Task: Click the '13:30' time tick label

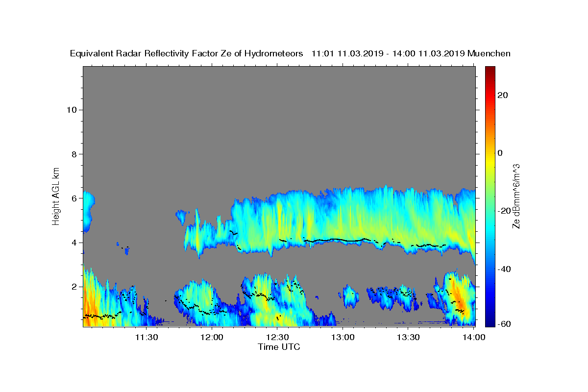Action: coord(408,337)
